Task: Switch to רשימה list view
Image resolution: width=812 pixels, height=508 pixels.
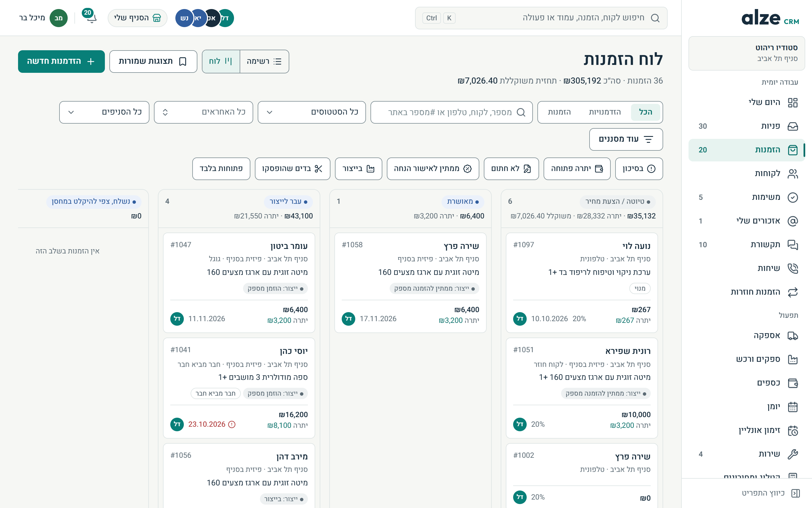Action: [x=264, y=62]
